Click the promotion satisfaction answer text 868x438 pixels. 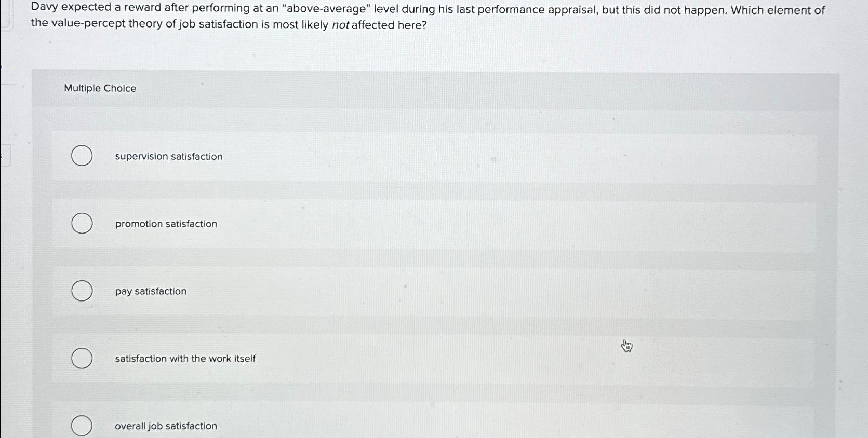point(166,224)
